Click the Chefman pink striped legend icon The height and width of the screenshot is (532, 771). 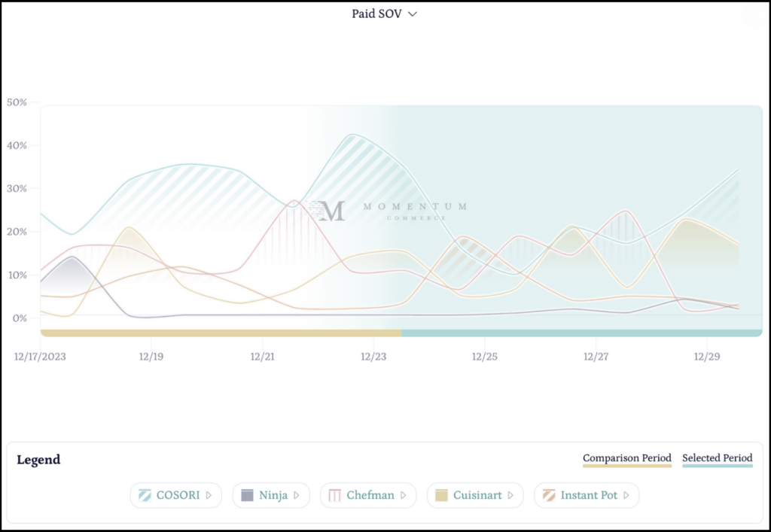coord(334,495)
